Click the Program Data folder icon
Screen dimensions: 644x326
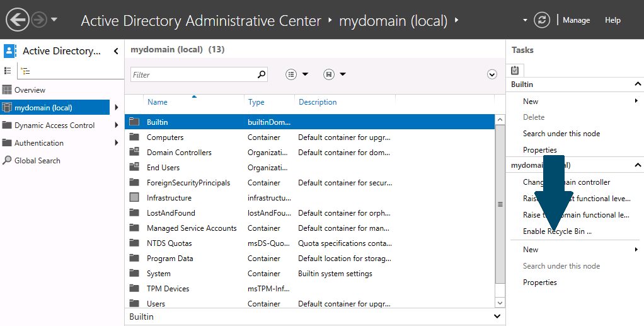134,259
